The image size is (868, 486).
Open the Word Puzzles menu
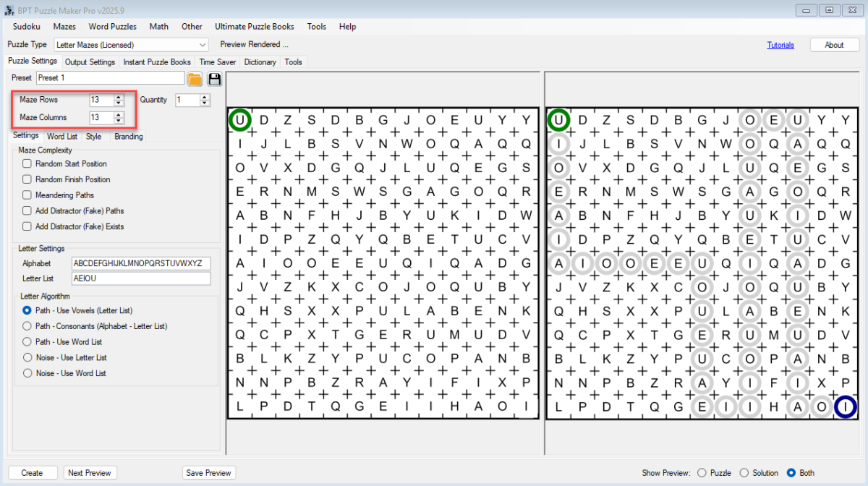pyautogui.click(x=112, y=26)
